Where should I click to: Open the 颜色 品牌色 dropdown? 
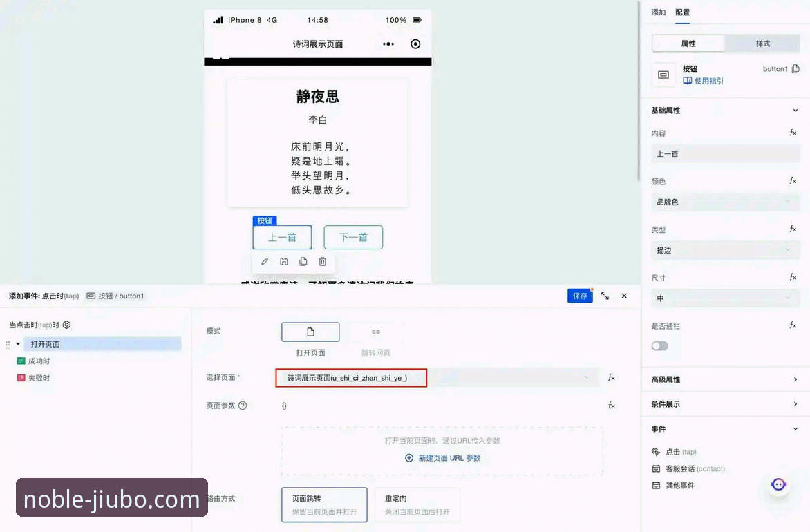pos(726,202)
